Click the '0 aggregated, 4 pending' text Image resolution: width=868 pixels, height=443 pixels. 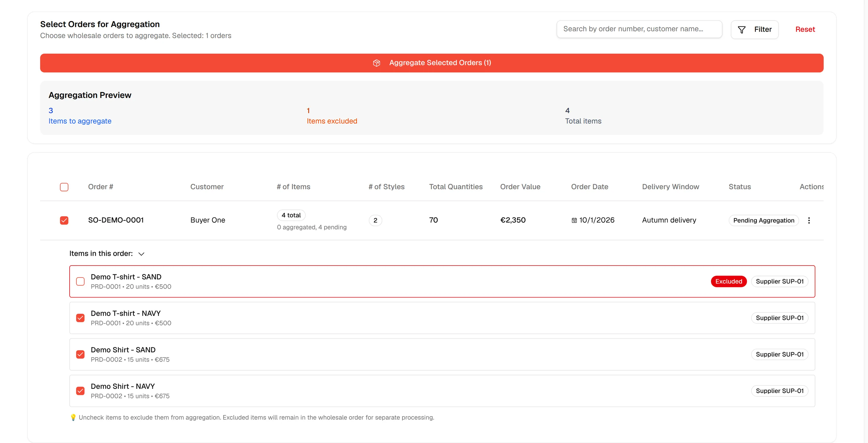pos(312,227)
